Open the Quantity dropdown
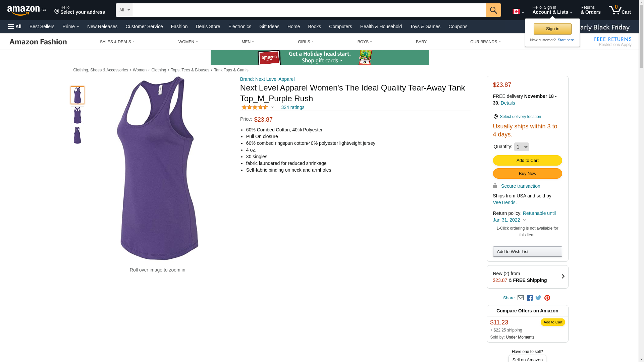 coord(521,147)
